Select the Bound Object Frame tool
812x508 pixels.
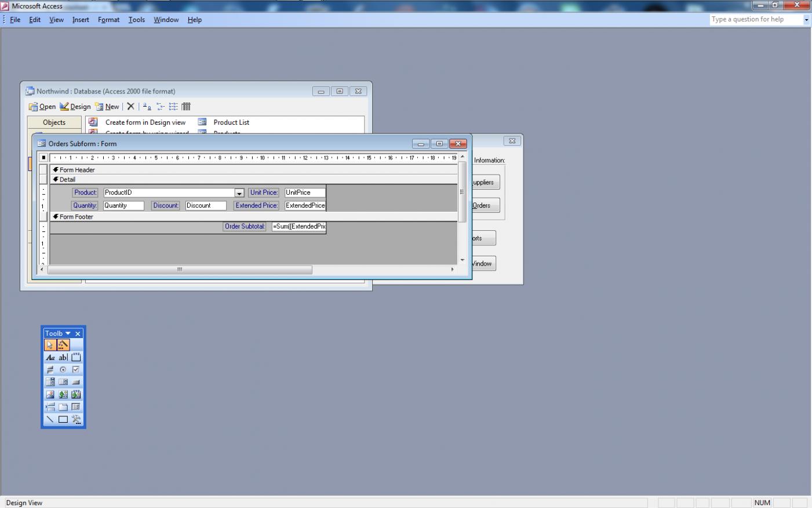(x=76, y=395)
